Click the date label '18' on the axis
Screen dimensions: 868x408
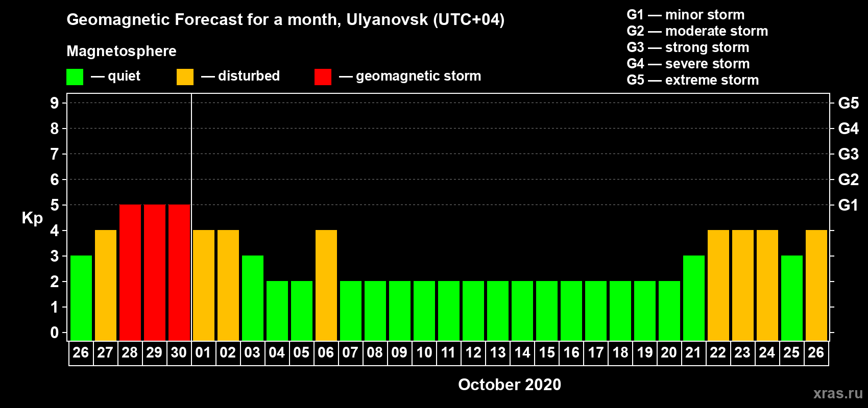tap(620, 353)
